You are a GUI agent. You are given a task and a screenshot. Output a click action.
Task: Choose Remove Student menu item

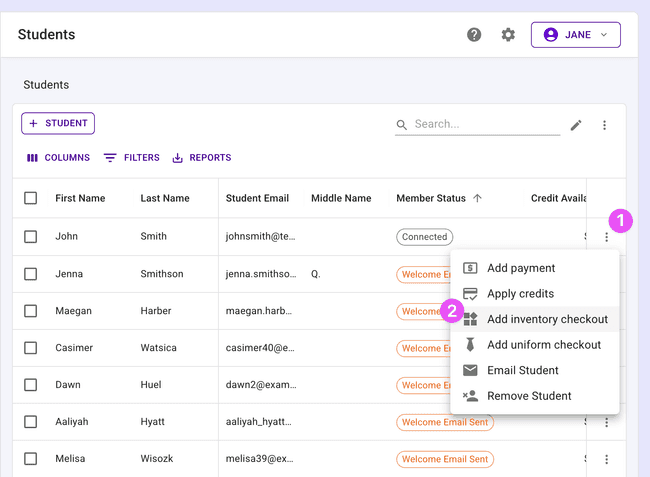pos(535,396)
